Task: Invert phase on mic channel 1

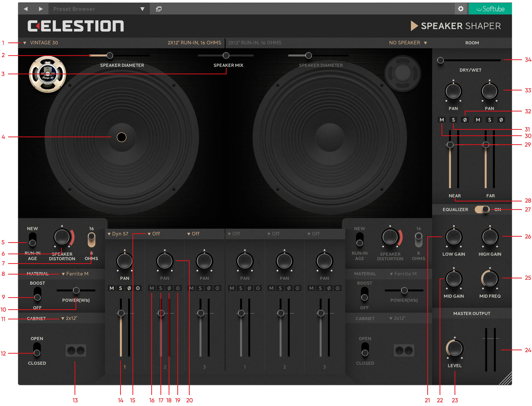Action: [129, 288]
